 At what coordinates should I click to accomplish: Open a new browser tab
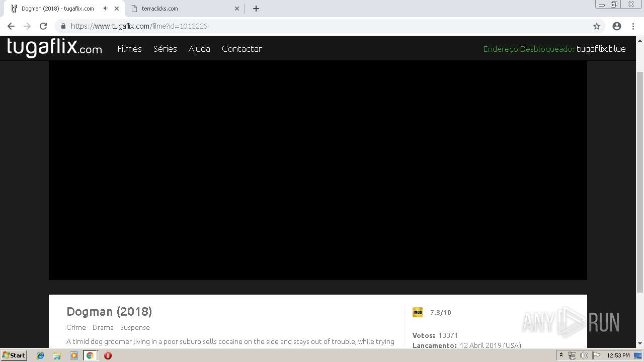(256, 9)
